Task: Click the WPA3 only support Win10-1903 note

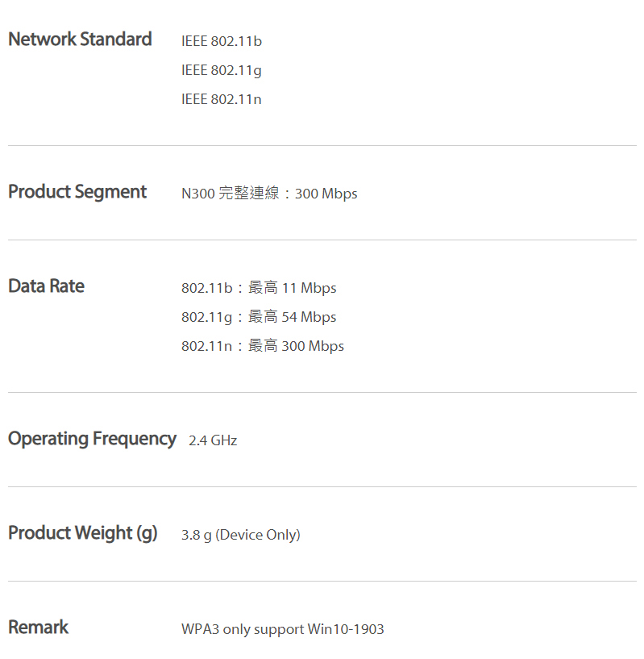Action: pyautogui.click(x=283, y=629)
